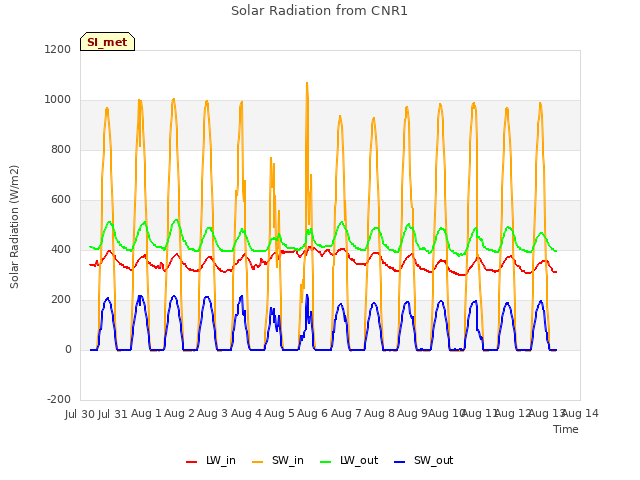Click the red LW_in legend swatch
640x480 pixels.
pyautogui.click(x=191, y=462)
